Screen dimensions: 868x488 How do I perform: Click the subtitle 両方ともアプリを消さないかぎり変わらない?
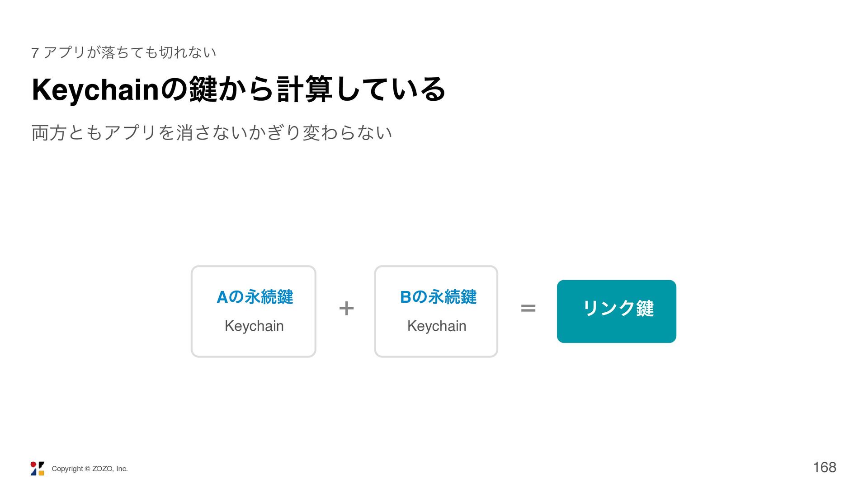[x=212, y=133]
